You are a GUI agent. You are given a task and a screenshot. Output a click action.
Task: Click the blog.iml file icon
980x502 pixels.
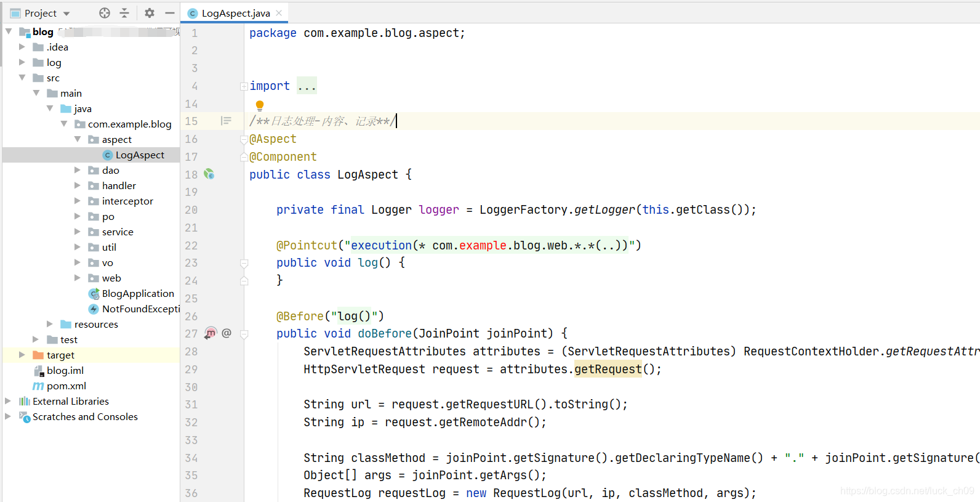[38, 371]
